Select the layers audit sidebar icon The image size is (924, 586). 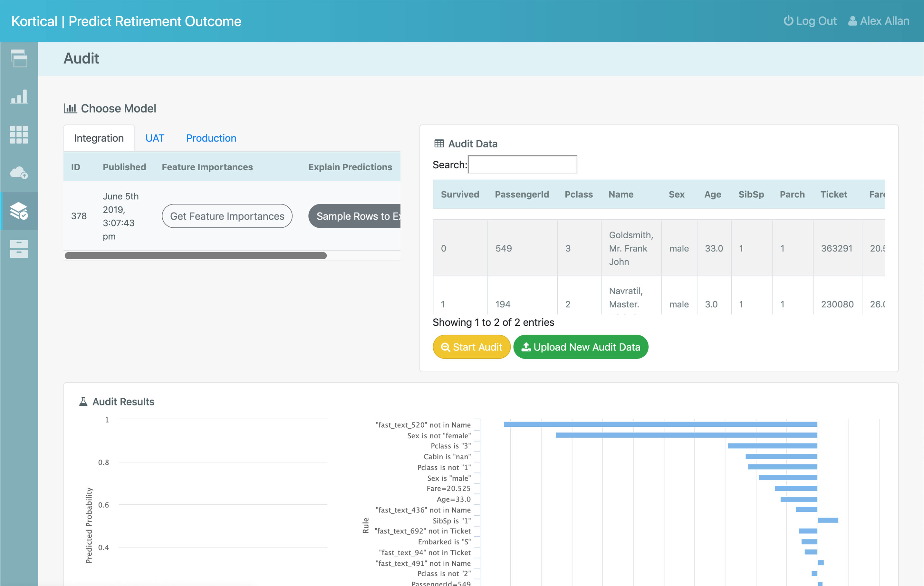click(x=19, y=211)
